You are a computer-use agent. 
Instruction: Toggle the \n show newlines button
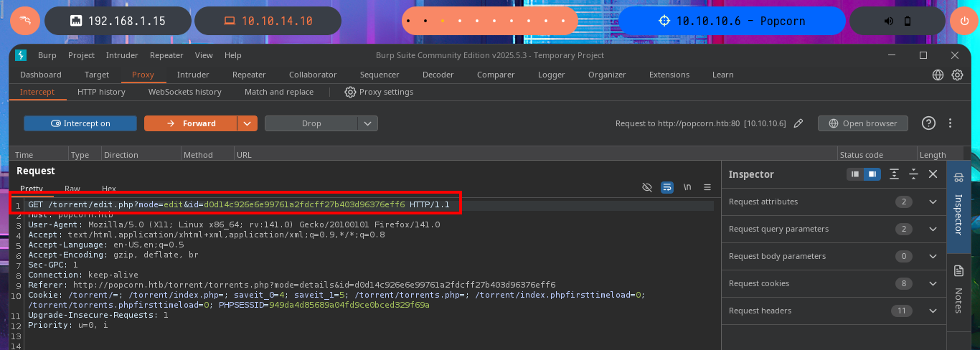[687, 187]
